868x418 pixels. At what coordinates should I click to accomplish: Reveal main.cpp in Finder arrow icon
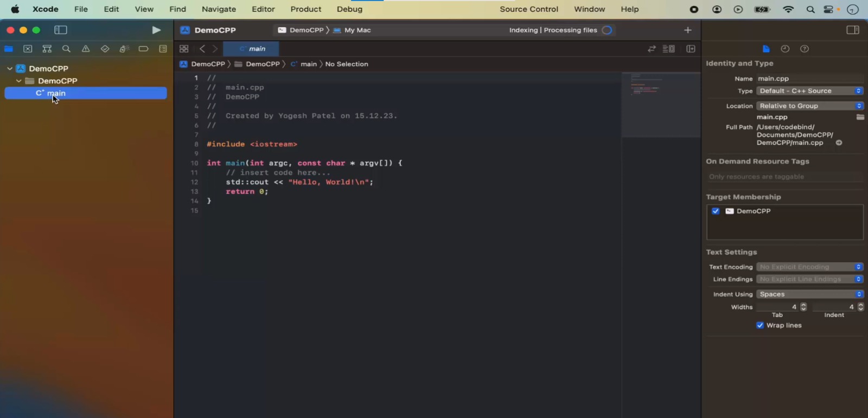(839, 143)
